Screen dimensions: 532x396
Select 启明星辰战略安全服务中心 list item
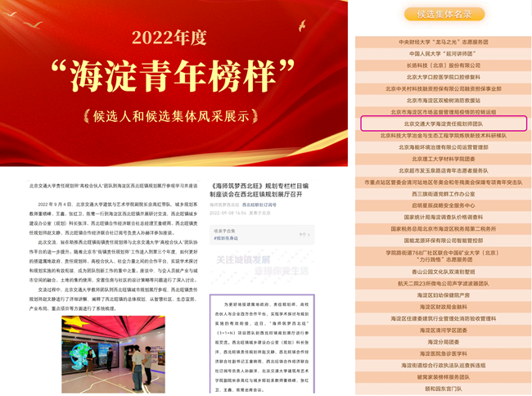click(x=443, y=206)
